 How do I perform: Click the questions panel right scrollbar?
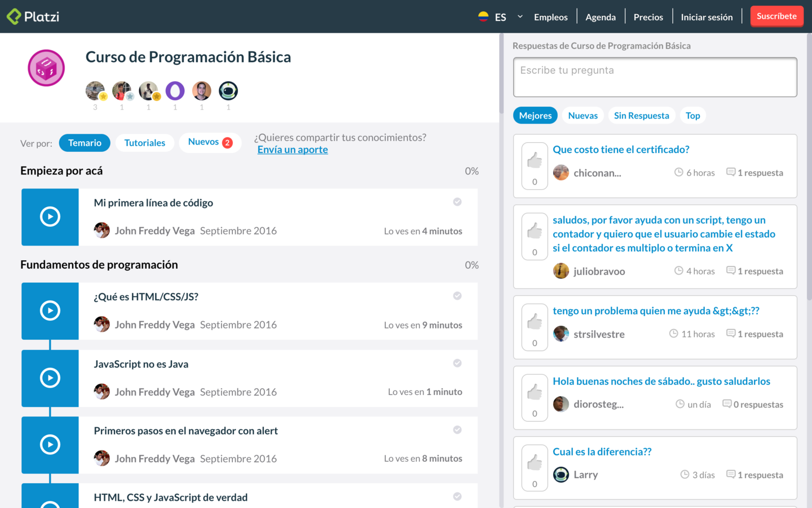point(809,167)
